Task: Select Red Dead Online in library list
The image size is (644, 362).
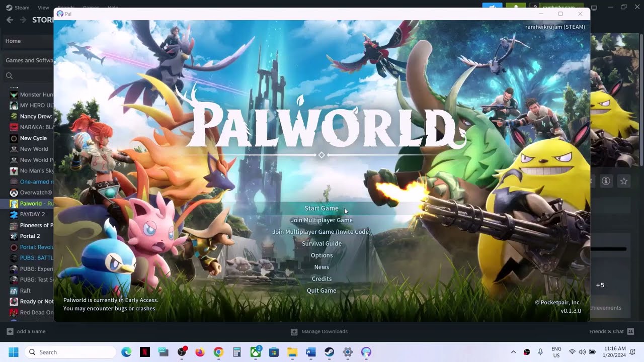Action: [x=32, y=312]
